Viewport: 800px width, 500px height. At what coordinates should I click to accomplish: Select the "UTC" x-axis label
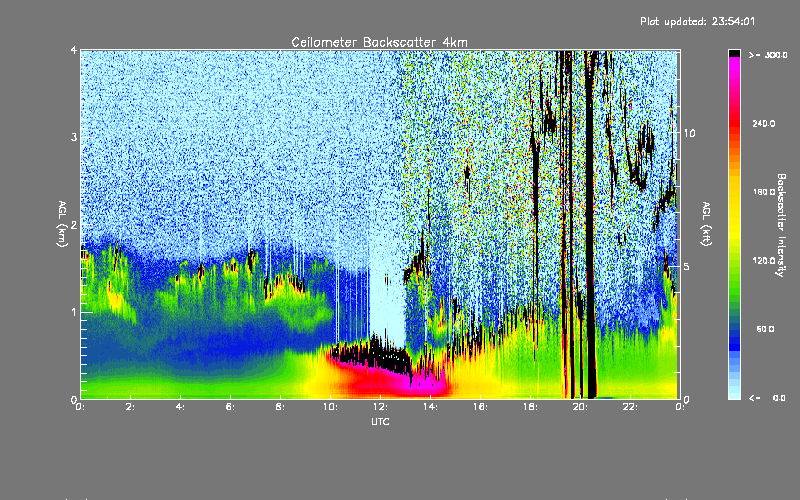(x=380, y=422)
